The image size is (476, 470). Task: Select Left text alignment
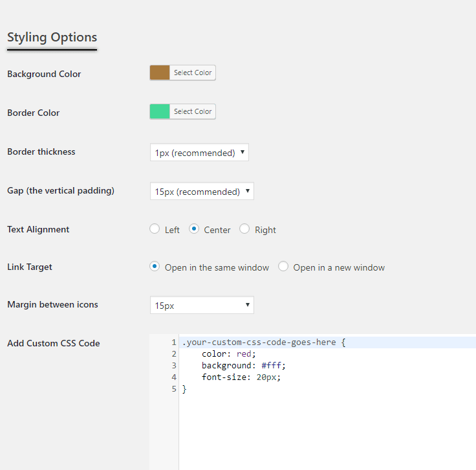[155, 229]
